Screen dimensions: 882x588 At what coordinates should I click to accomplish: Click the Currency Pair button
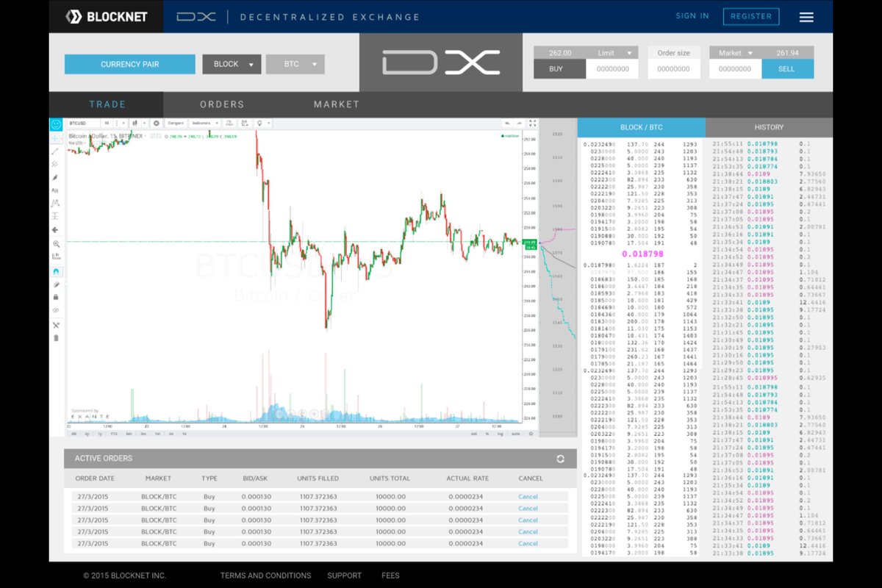(130, 64)
